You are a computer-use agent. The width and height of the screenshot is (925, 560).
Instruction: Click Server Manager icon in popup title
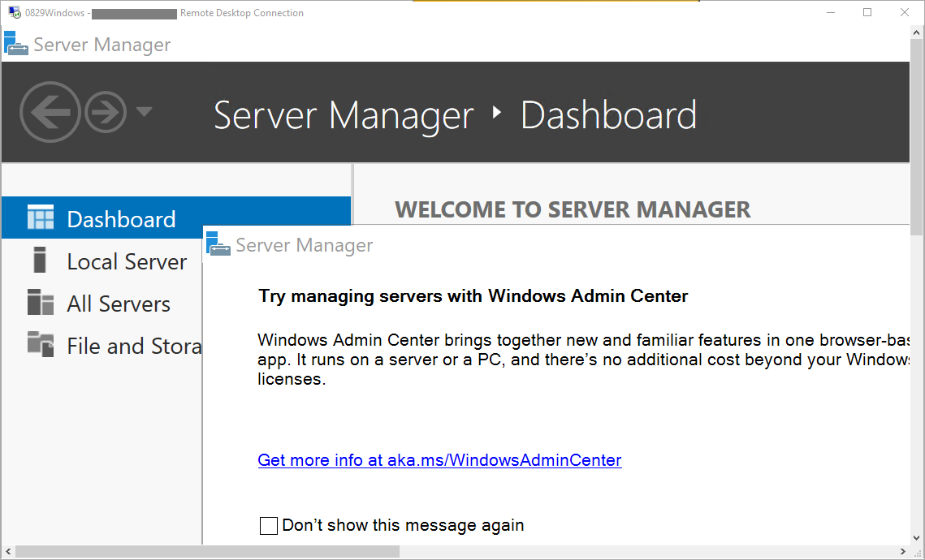coord(218,243)
